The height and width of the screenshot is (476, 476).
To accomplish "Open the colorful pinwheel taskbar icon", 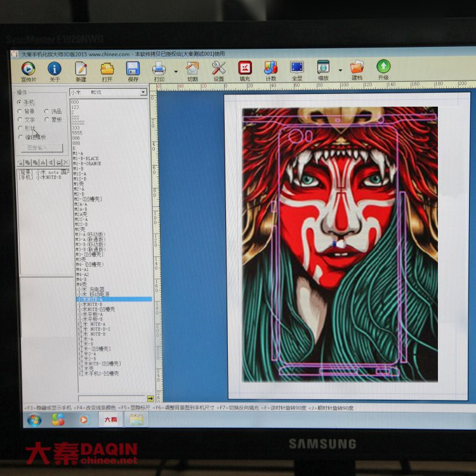I will click(58, 420).
